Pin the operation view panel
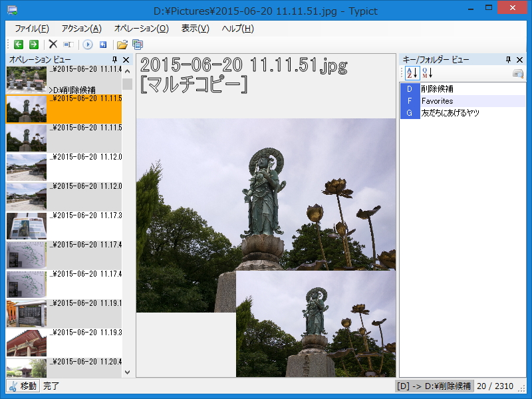 tap(114, 60)
